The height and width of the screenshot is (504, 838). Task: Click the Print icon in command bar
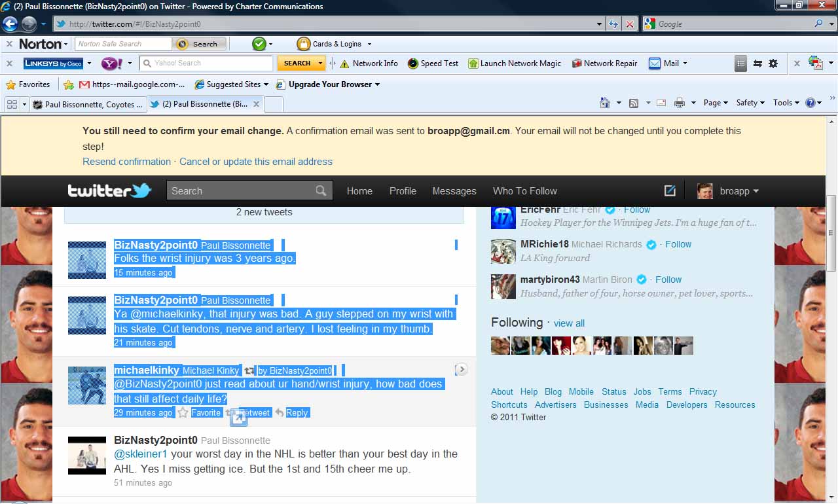pos(680,103)
